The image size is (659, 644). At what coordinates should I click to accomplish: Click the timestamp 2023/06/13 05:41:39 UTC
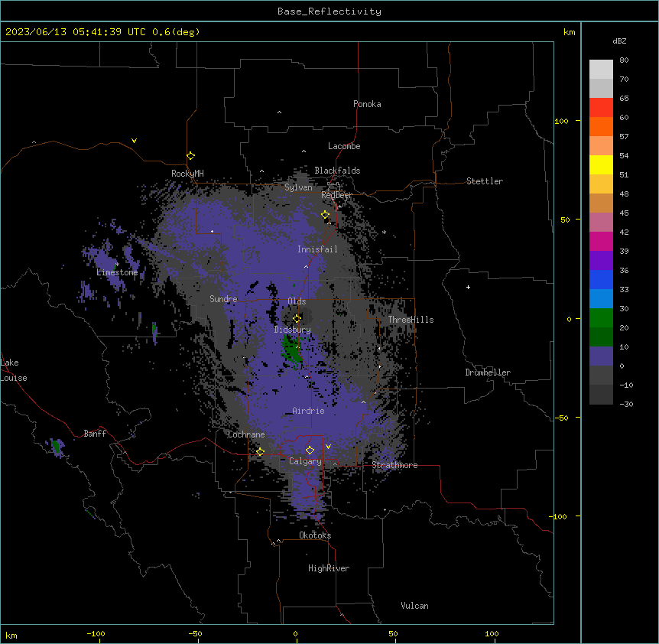pos(76,32)
